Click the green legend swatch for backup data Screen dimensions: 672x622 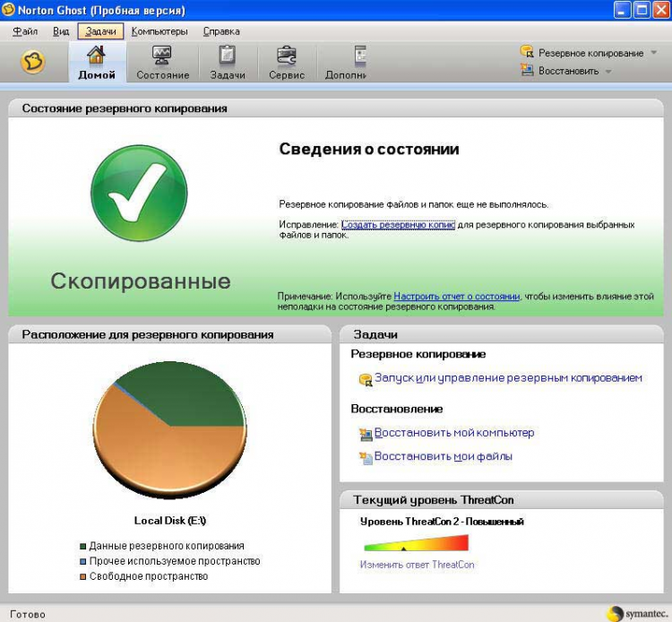(83, 546)
